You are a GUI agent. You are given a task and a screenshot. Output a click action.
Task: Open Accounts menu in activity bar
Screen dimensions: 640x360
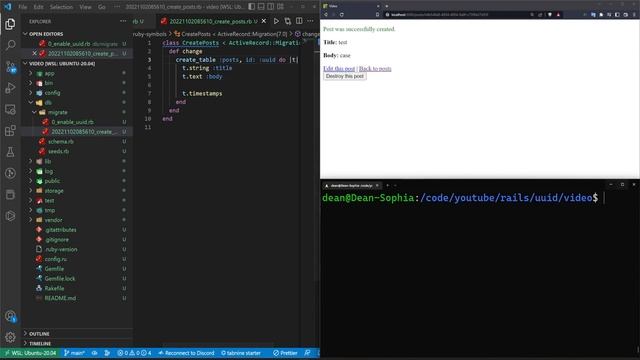(10, 316)
